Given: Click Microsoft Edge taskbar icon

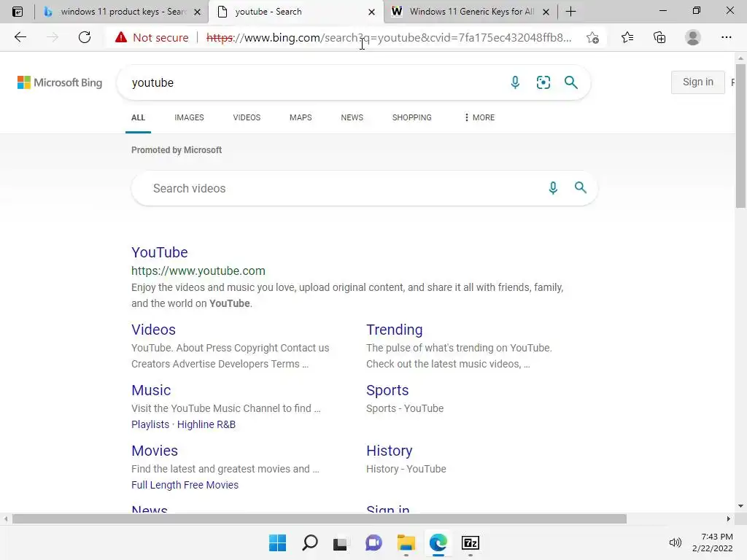Looking at the screenshot, I should coord(438,542).
